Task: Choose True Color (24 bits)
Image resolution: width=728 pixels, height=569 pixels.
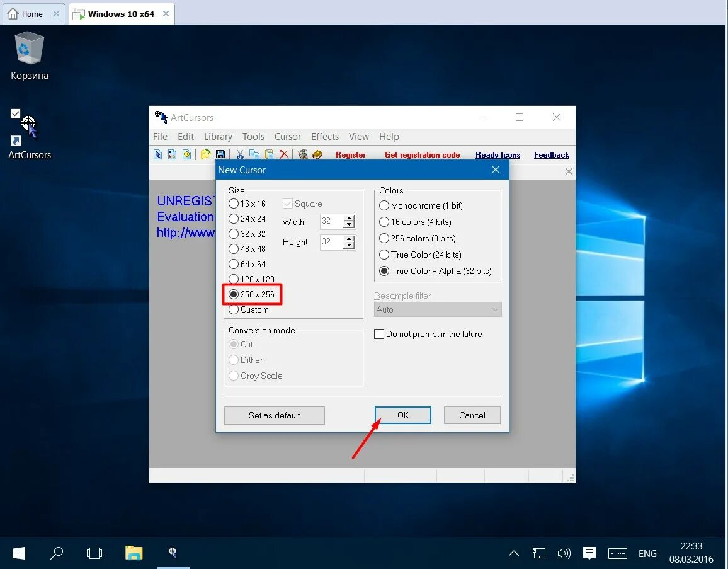Action: point(420,255)
